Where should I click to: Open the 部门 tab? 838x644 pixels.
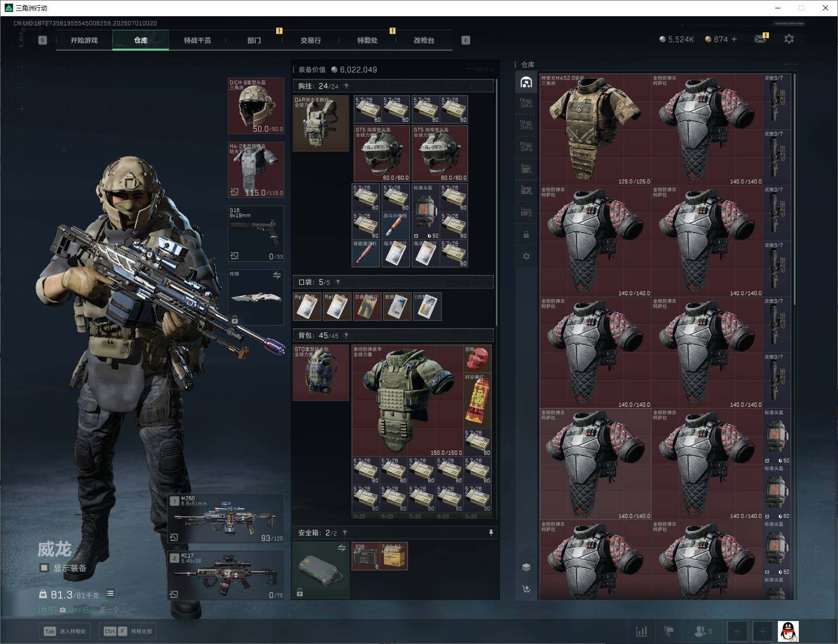pos(254,40)
